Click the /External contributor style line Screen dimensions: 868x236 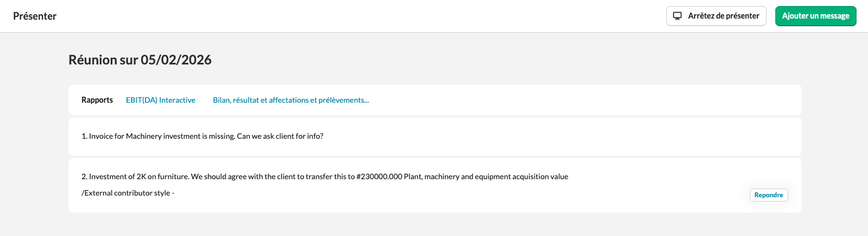[x=128, y=193]
